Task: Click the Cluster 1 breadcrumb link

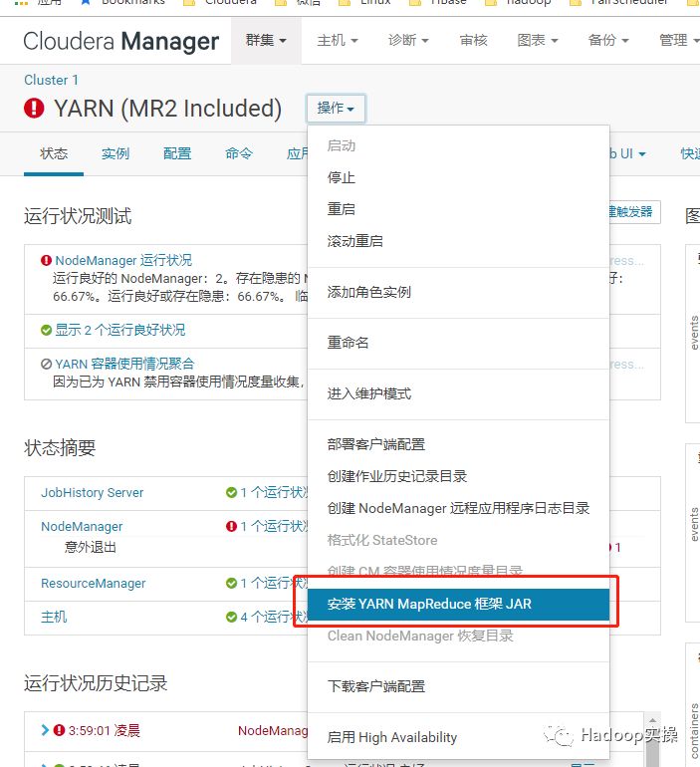Action: (x=52, y=80)
